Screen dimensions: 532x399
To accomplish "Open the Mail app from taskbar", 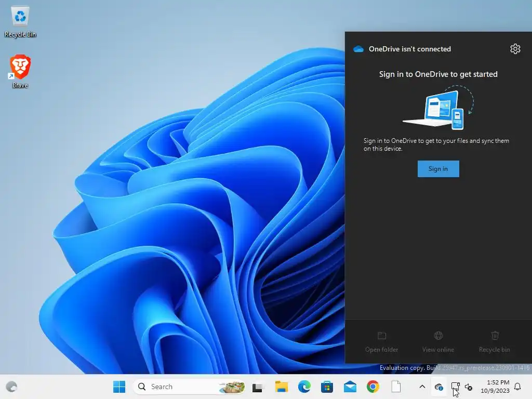I will (350, 387).
